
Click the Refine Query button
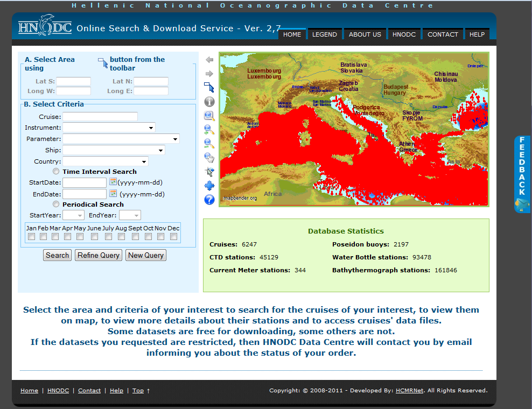[99, 255]
